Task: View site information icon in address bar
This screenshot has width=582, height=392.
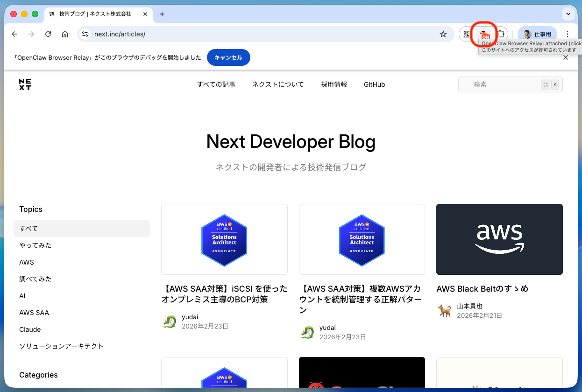Action: pos(85,34)
